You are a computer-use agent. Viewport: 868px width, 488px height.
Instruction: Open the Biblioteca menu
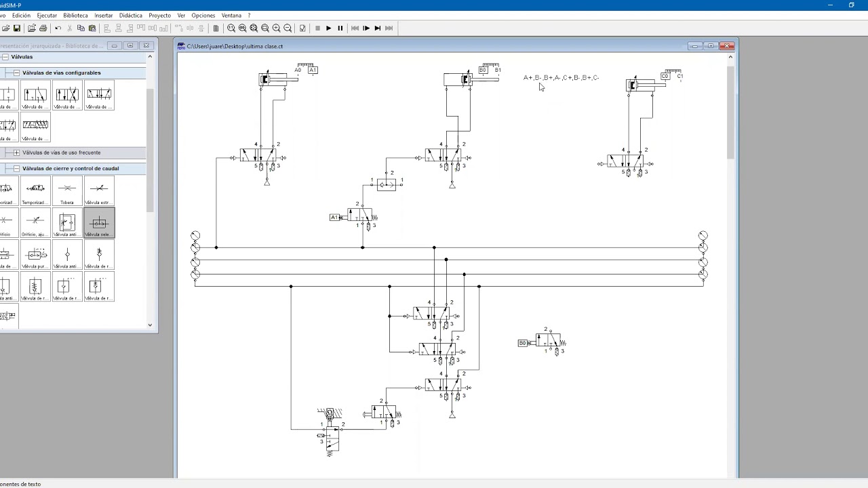pos(75,15)
